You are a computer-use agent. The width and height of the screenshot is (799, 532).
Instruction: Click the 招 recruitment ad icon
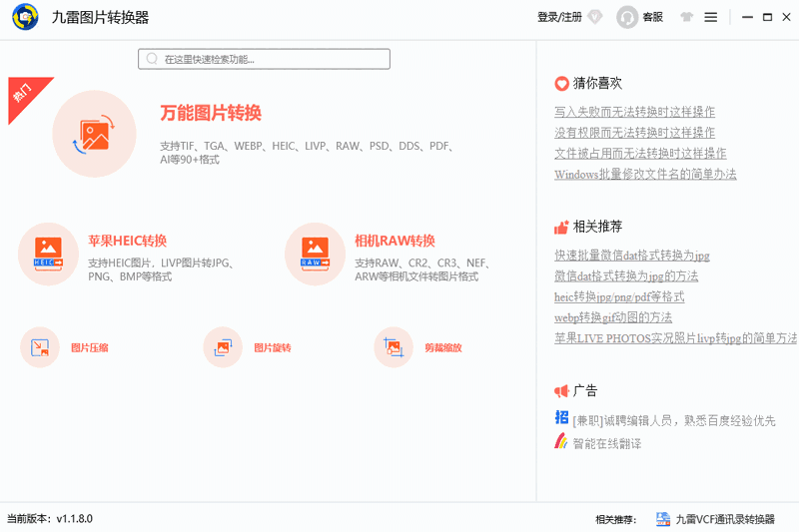[561, 417]
